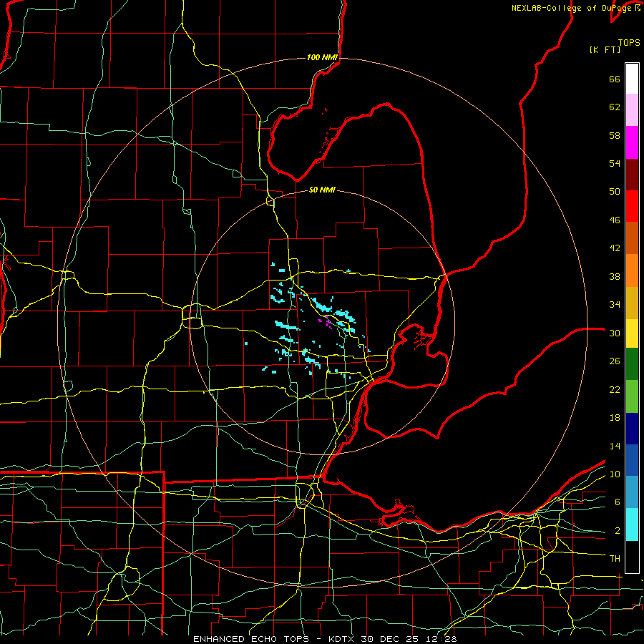644x644 pixels.
Task: Click the gold legend swatch near 34
Action: pyautogui.click(x=632, y=303)
